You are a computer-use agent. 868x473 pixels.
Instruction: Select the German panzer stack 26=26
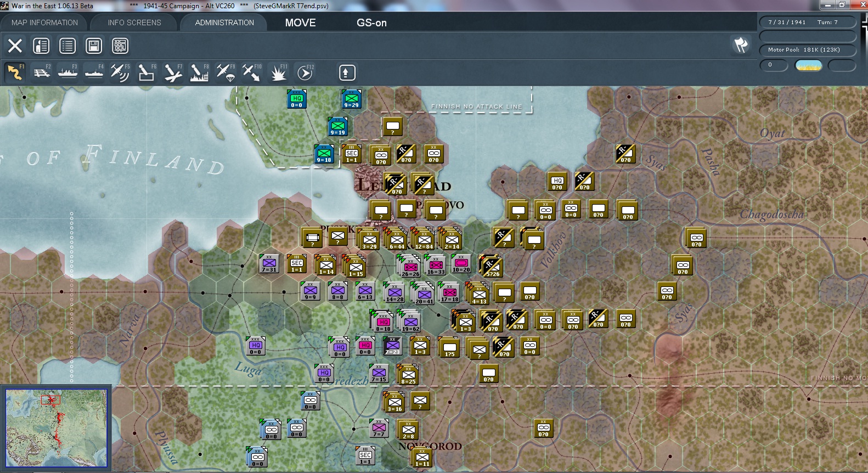coord(410,267)
